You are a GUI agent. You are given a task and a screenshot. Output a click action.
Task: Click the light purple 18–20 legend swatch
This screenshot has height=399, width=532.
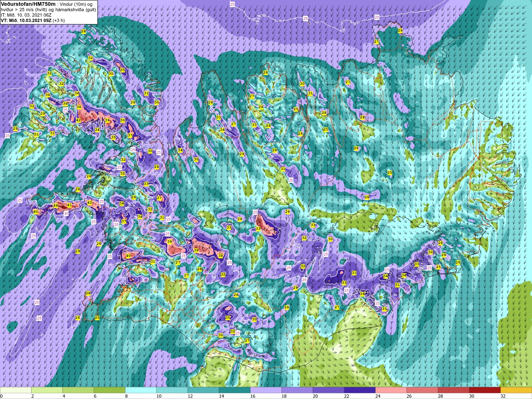pos(297,390)
